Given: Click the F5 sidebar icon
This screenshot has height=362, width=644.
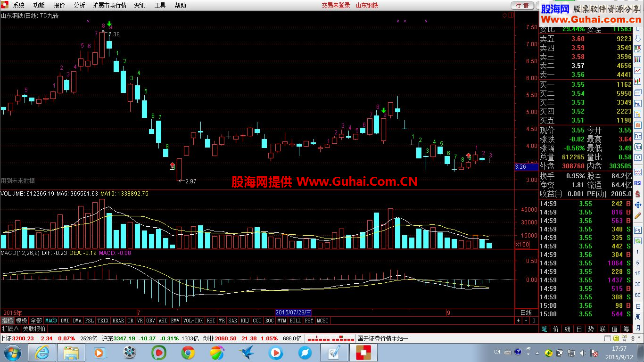Looking at the screenshot, I should click(x=637, y=230).
